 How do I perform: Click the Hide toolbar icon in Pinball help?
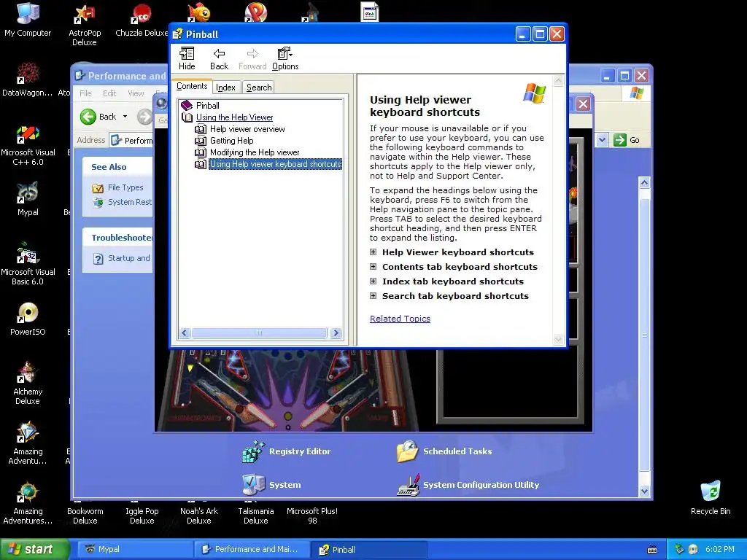coord(187,58)
